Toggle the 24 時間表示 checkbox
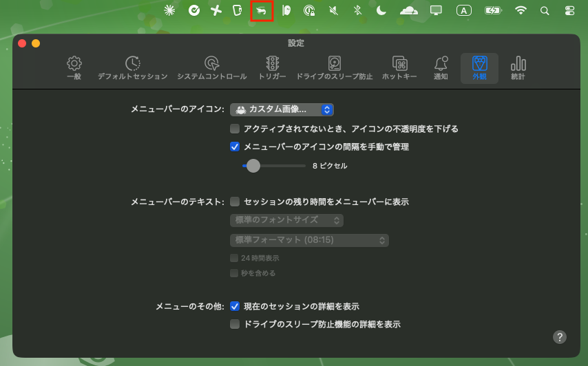 234,258
